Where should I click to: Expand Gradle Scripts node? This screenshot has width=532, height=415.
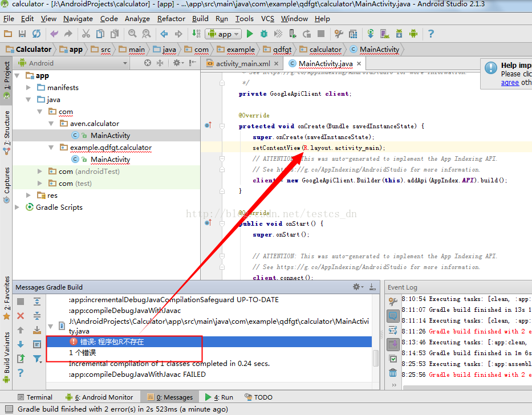point(17,207)
